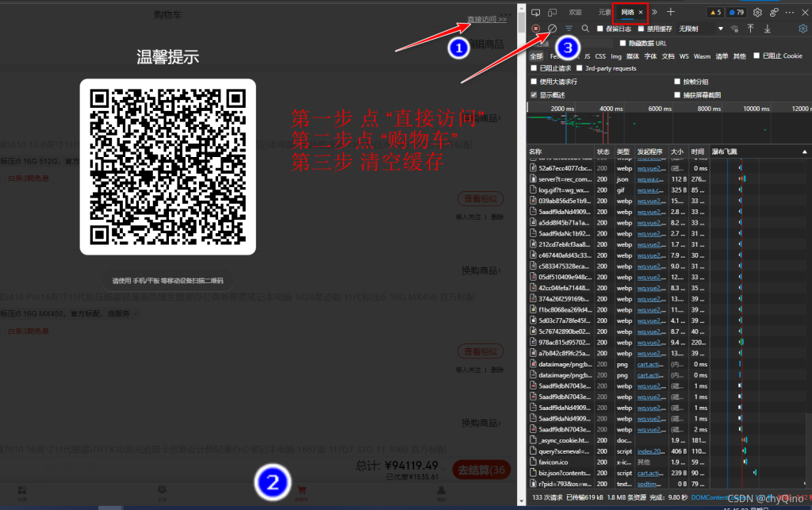Filter requests by CSS
This screenshot has width=812, height=510.
(600, 56)
